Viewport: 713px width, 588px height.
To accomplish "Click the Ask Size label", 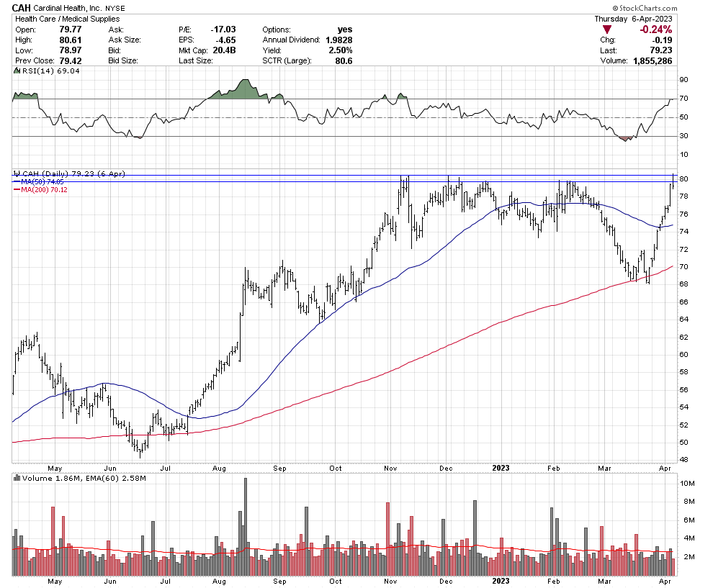I will pos(125,40).
